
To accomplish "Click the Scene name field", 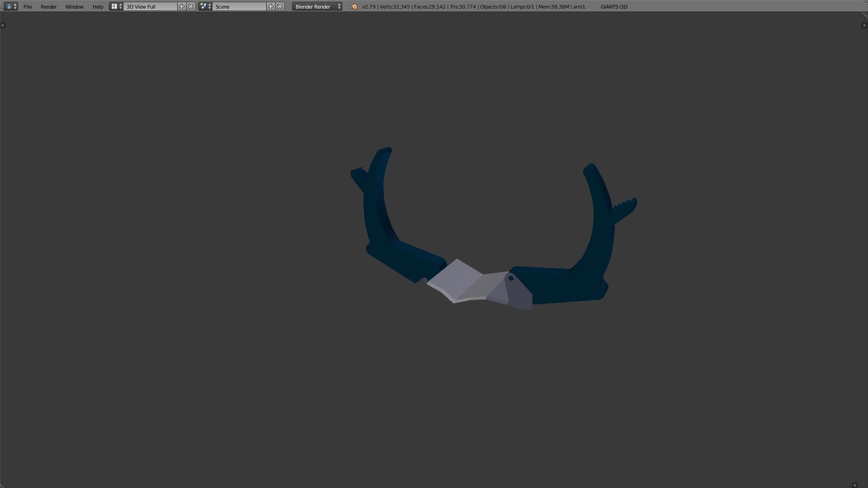I will tap(240, 6).
